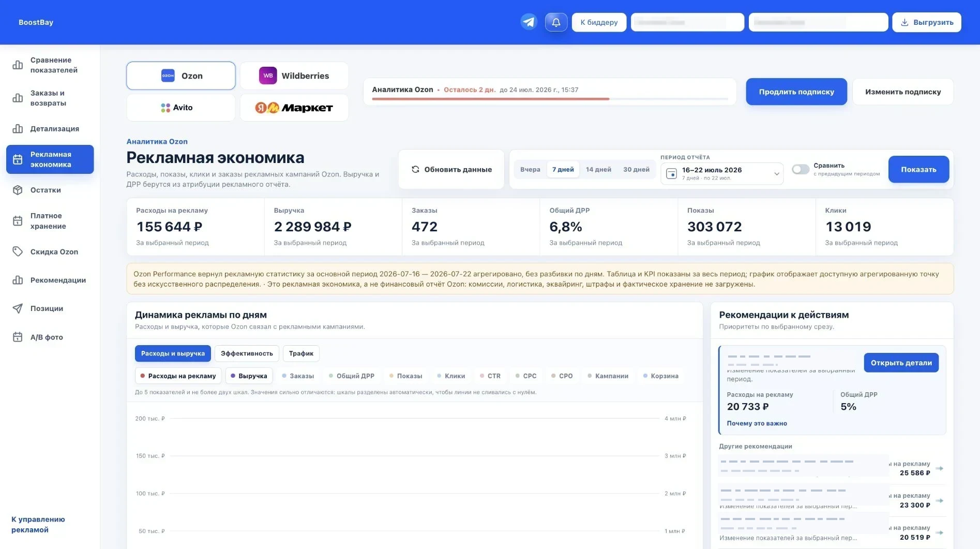Click the Остатки box icon
980x549 pixels.
click(x=18, y=190)
